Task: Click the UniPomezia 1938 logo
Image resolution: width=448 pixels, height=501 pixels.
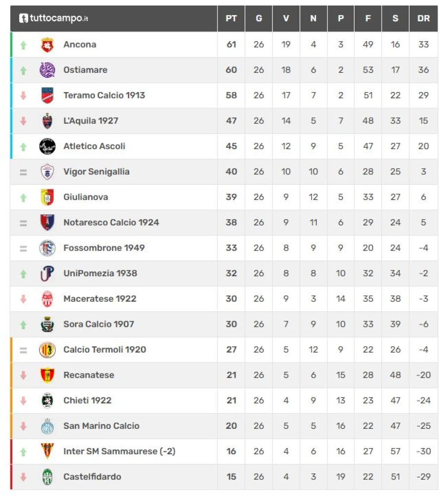Action: point(47,273)
